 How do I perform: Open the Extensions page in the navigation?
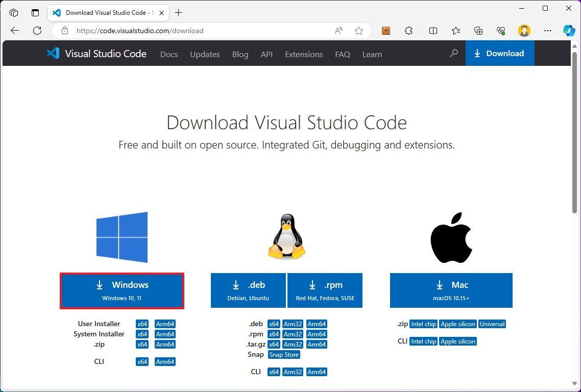point(304,54)
